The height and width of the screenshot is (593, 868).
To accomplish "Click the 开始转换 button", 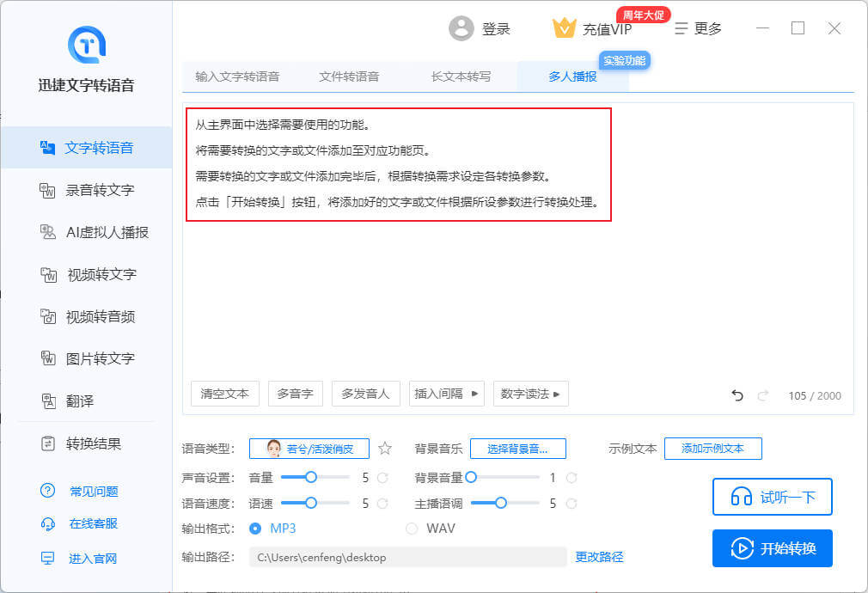I will [772, 548].
